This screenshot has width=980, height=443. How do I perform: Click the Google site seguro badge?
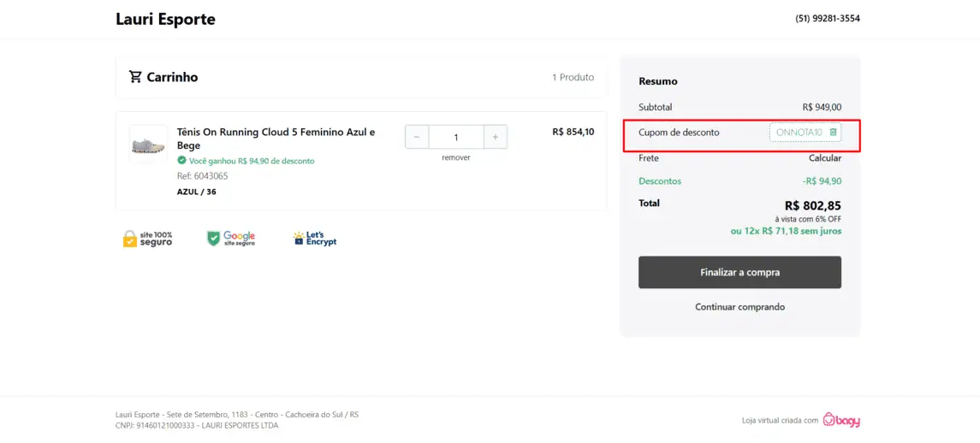[x=231, y=238]
